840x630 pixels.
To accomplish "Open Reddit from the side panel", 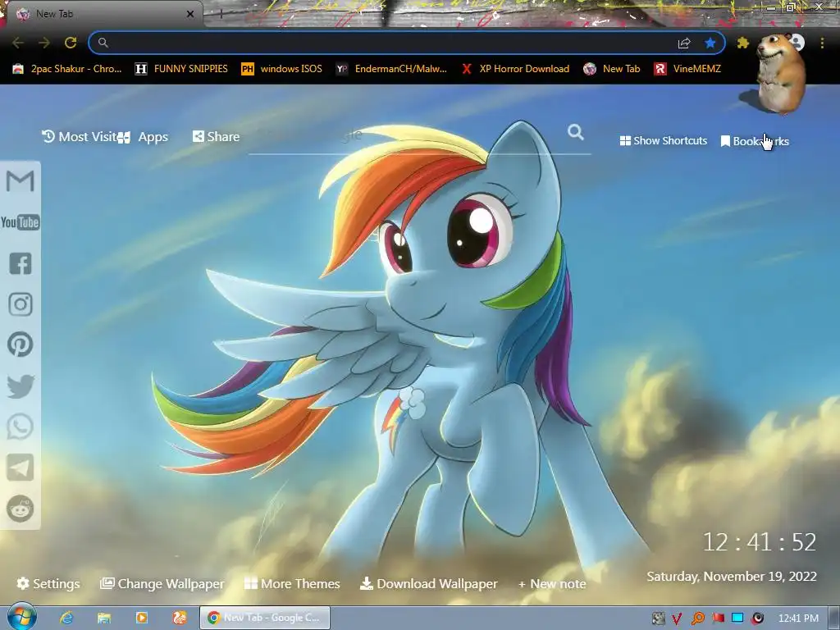I will coord(21,509).
